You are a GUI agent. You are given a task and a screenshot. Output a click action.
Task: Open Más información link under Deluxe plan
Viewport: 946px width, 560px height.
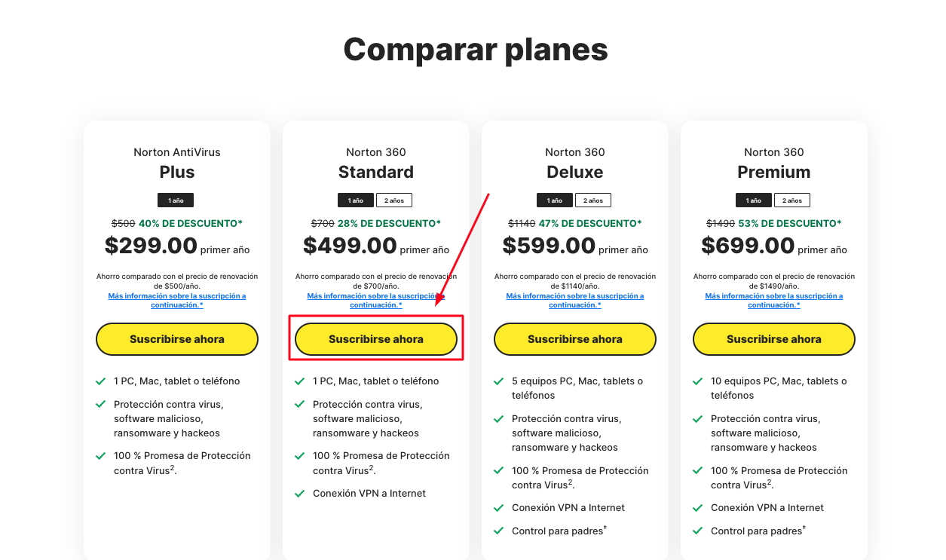[x=575, y=301]
